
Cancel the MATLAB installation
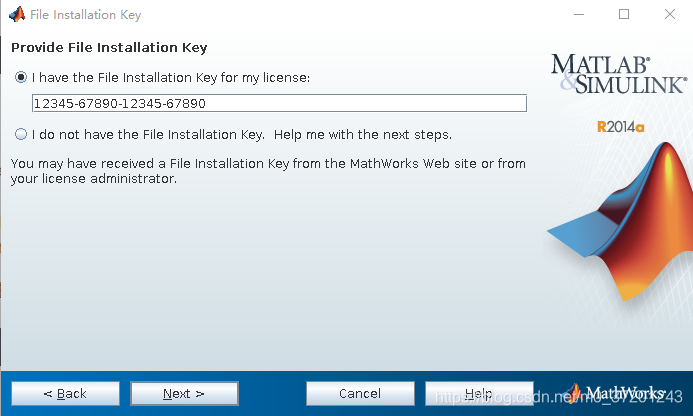[x=360, y=393]
